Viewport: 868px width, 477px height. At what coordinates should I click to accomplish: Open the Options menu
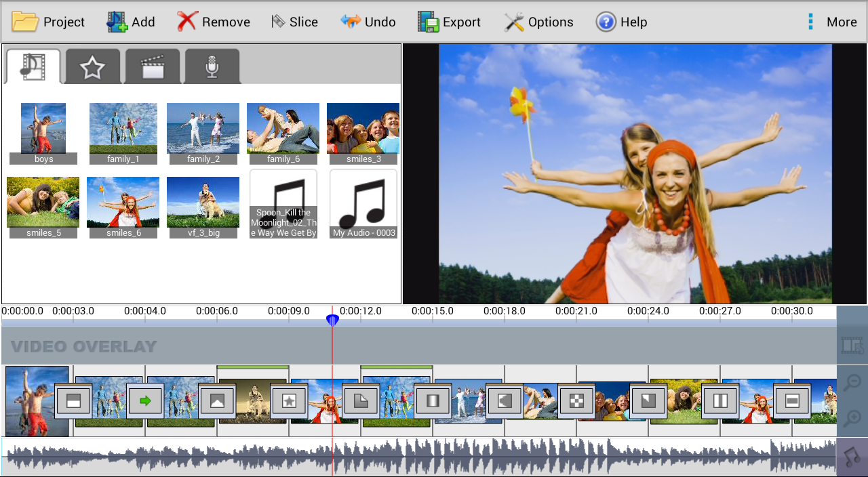point(539,21)
